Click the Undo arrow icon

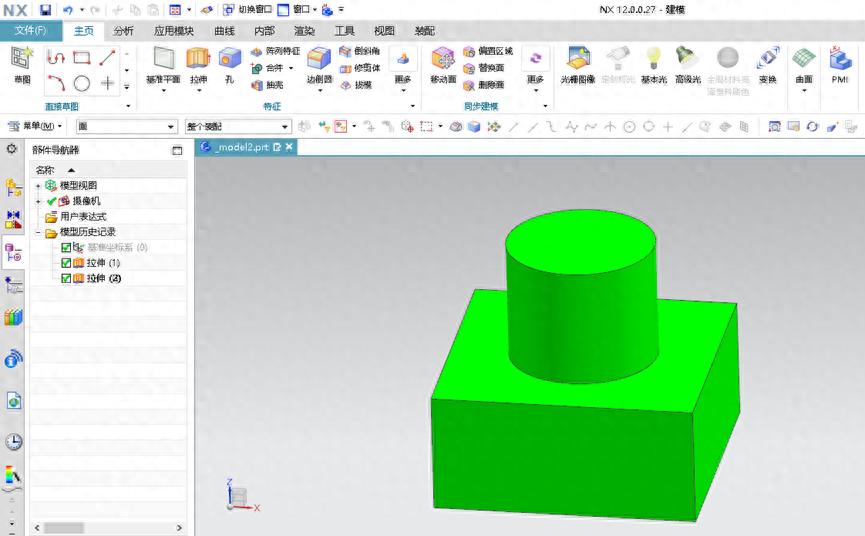coord(68,10)
